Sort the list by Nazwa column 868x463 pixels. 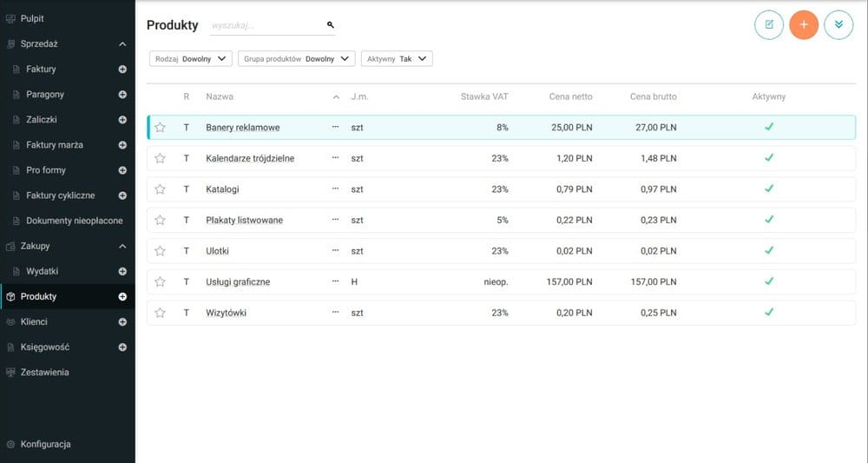220,96
